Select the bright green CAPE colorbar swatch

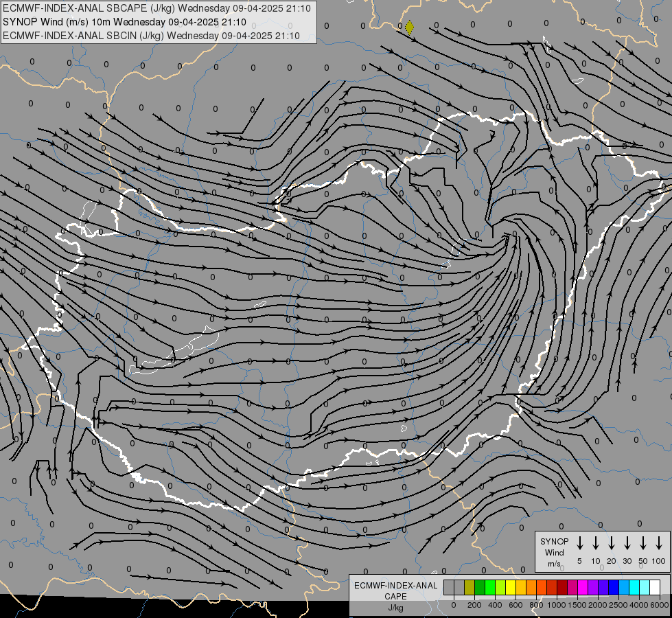pos(490,587)
